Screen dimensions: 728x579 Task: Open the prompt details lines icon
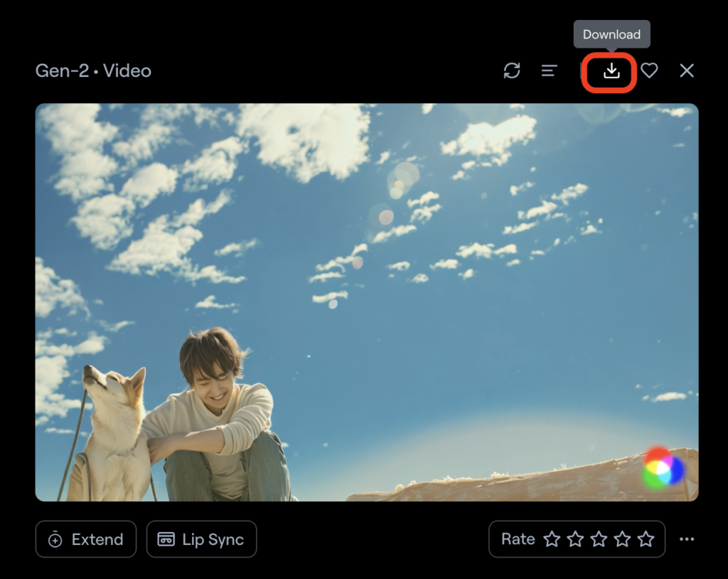coord(549,70)
